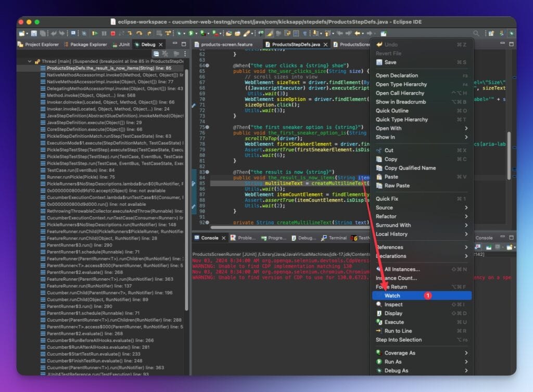This screenshot has height=392, width=533.
Task: Click the Step Over toolbar icon
Action: click(x=139, y=33)
